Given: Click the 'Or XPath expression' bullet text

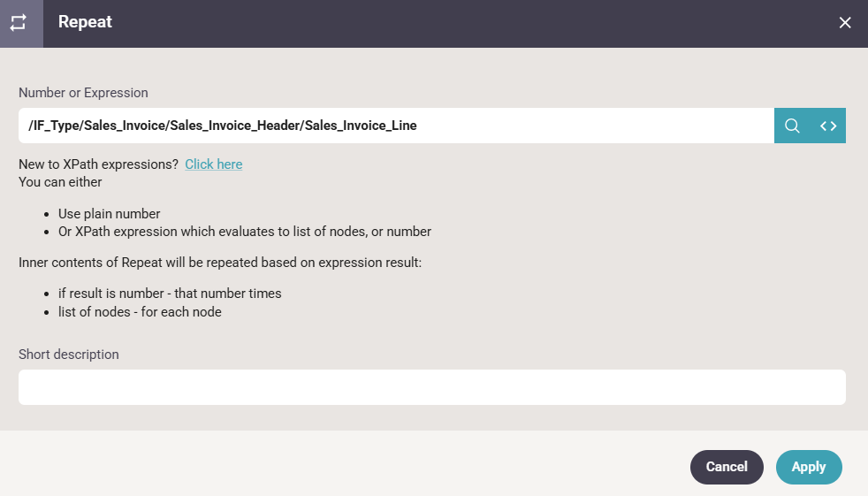Looking at the screenshot, I should [244, 232].
